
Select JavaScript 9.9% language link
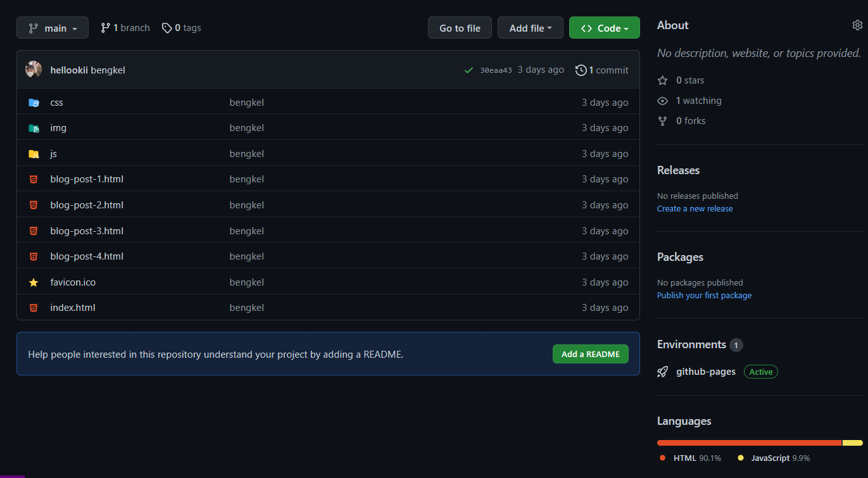click(x=774, y=458)
